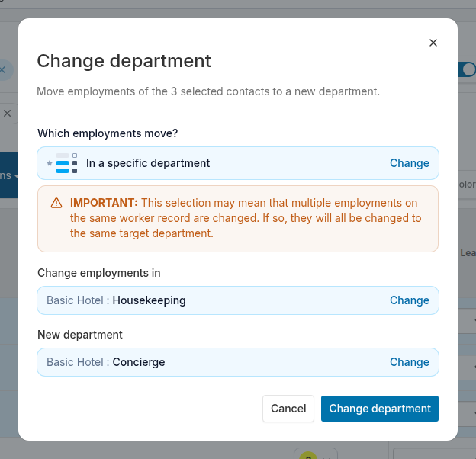This screenshot has width=476, height=459.
Task: Click the IMPORTANT warning message text
Action: pyautogui.click(x=246, y=218)
